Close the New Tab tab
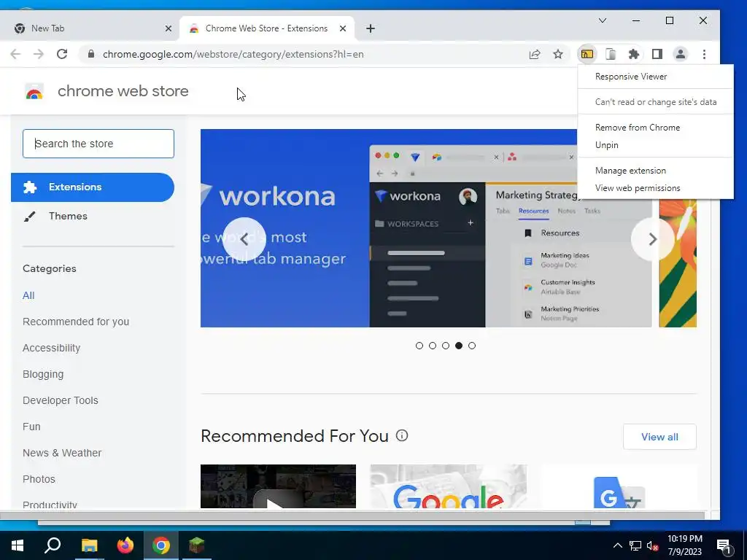Viewport: 747px width, 560px height. point(169,28)
